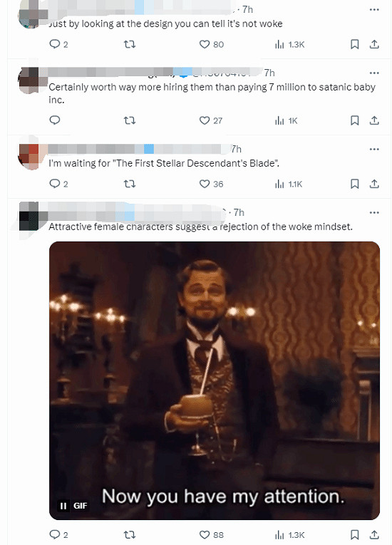Share the "not woke" design tweet
The height and width of the screenshot is (545, 392).
pos(374,44)
